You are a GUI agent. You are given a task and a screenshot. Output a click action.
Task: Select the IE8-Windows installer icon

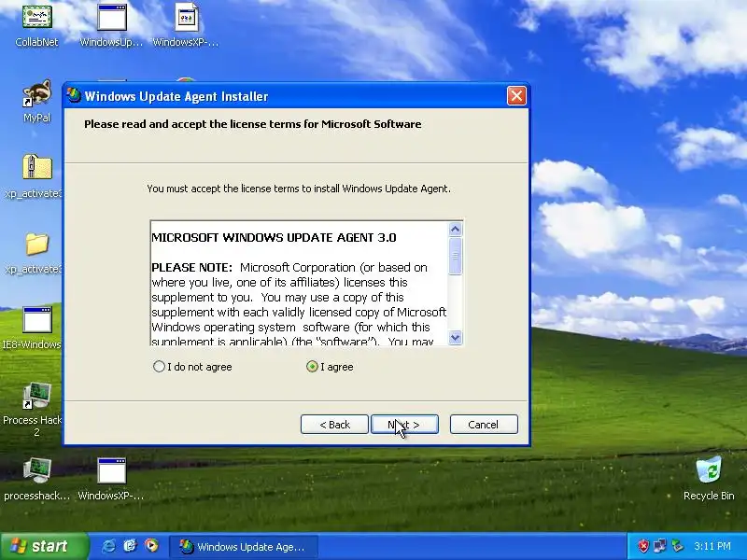33,328
